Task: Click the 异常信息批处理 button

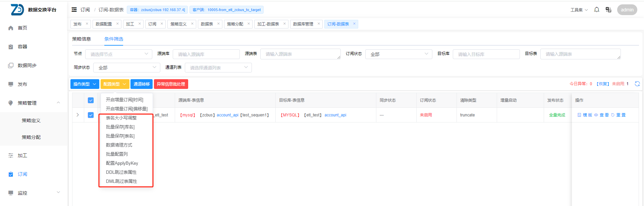Action: tap(171, 84)
